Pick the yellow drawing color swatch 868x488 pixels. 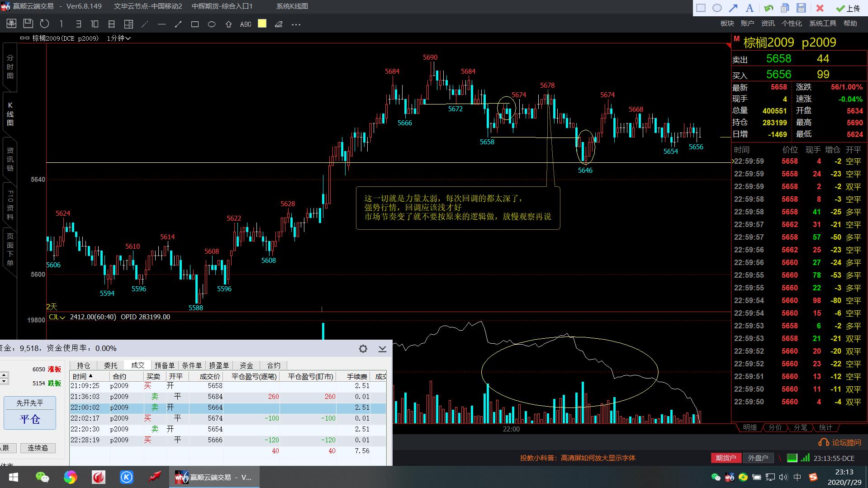tap(262, 24)
